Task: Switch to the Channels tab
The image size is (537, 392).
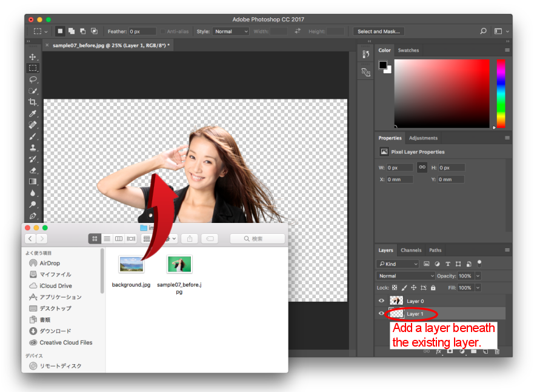Action: [411, 250]
